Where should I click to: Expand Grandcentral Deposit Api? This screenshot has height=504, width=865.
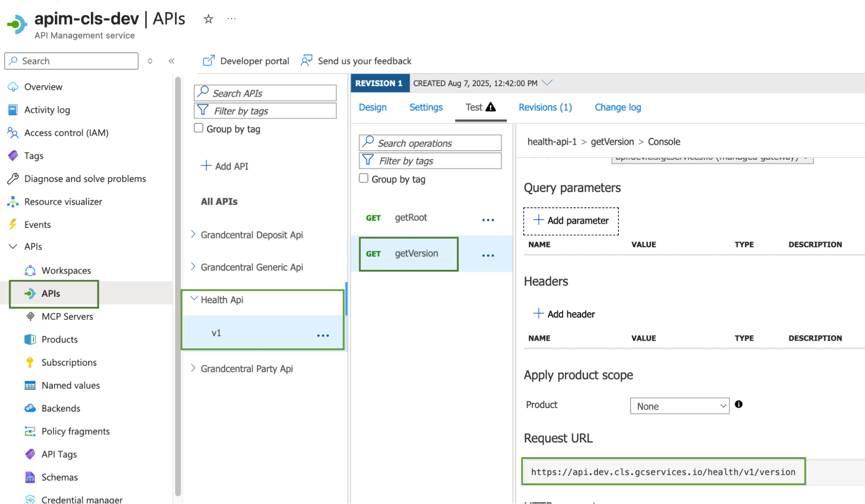tap(193, 234)
